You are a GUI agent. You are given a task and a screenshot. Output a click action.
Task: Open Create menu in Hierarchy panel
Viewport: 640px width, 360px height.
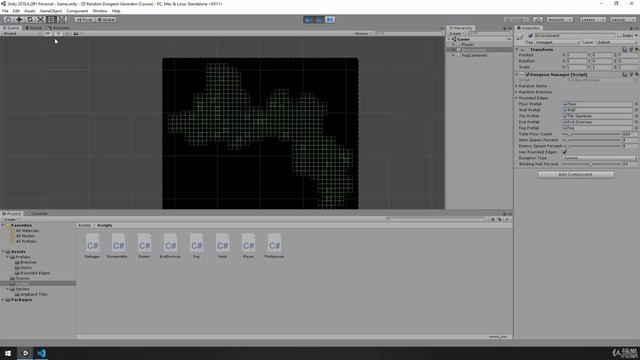click(x=456, y=33)
